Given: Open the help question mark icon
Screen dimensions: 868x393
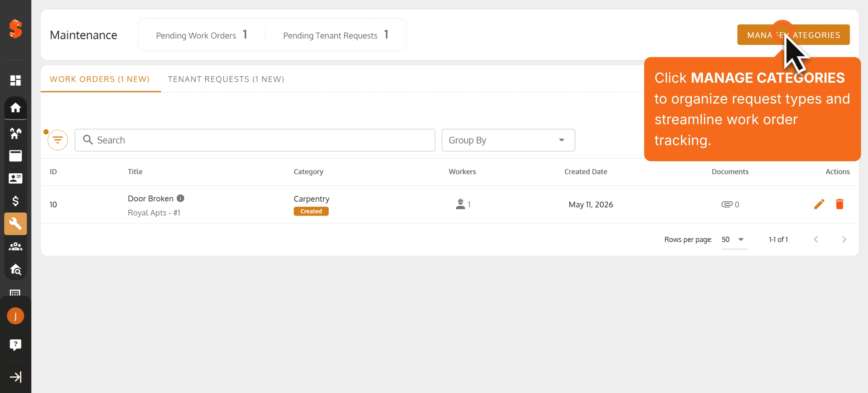Looking at the screenshot, I should pos(16,344).
